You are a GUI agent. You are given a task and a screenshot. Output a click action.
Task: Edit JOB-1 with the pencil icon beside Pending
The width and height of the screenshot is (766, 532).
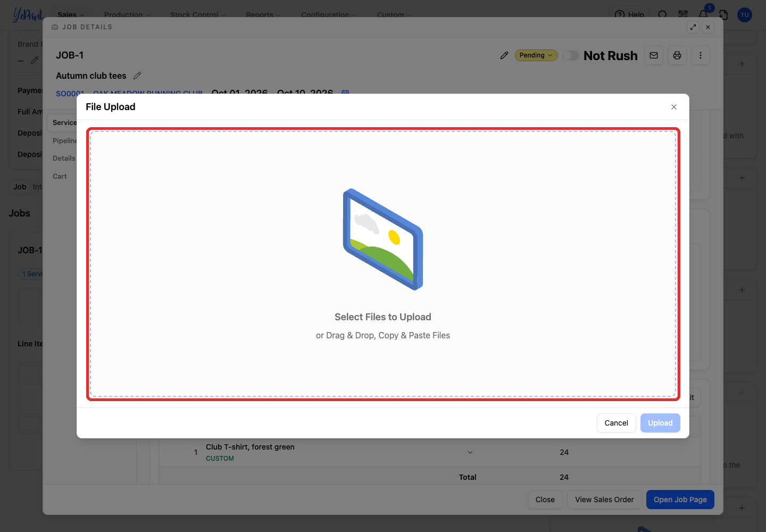[504, 55]
